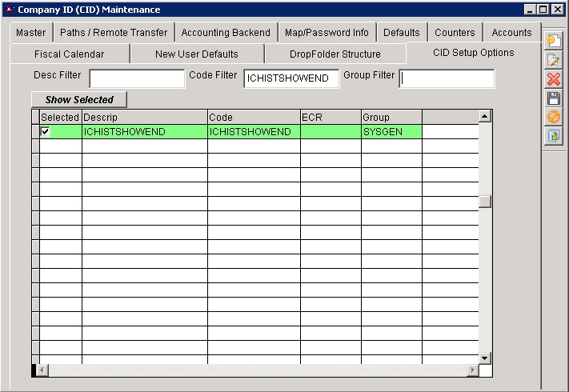Click the Edit record pencil icon
569x392 pixels.
click(x=553, y=61)
